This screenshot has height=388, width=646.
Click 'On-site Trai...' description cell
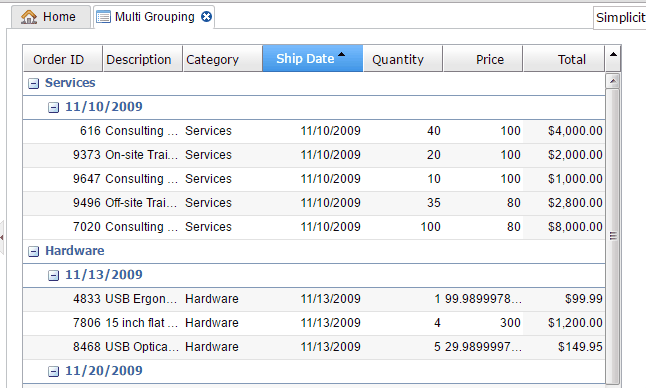[x=142, y=155]
